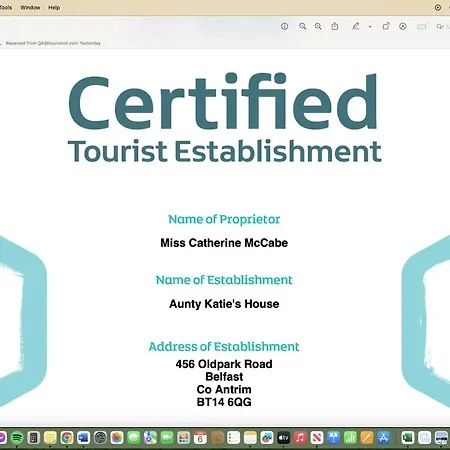Open Spotify from the Dock
This screenshot has height=450, width=450.
(x=17, y=437)
